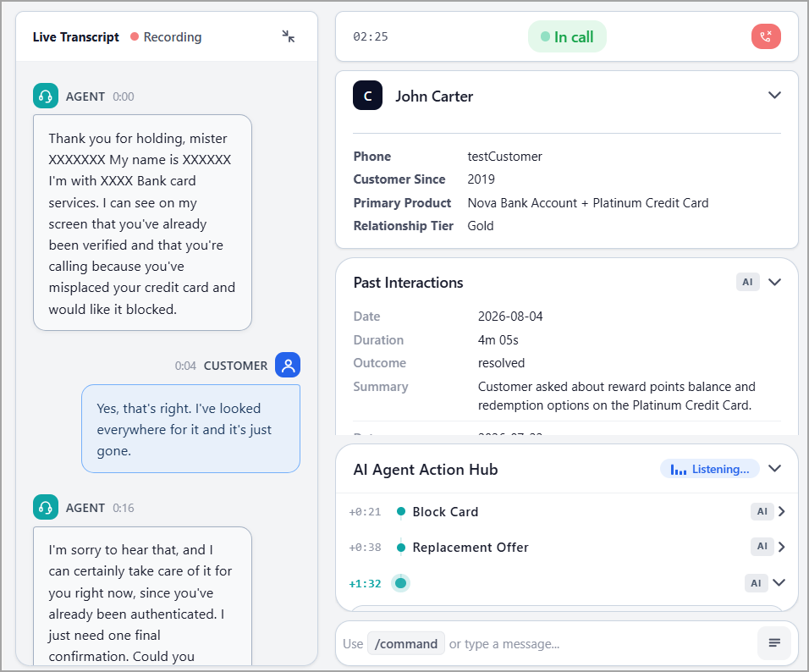This screenshot has height=672, width=809.
Task: Click the red Recording indicator dot
Action: (135, 36)
